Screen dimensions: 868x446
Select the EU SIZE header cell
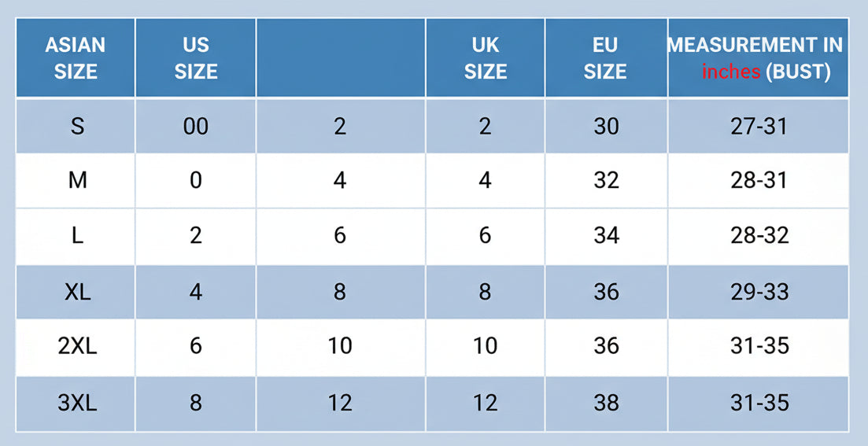click(x=606, y=58)
